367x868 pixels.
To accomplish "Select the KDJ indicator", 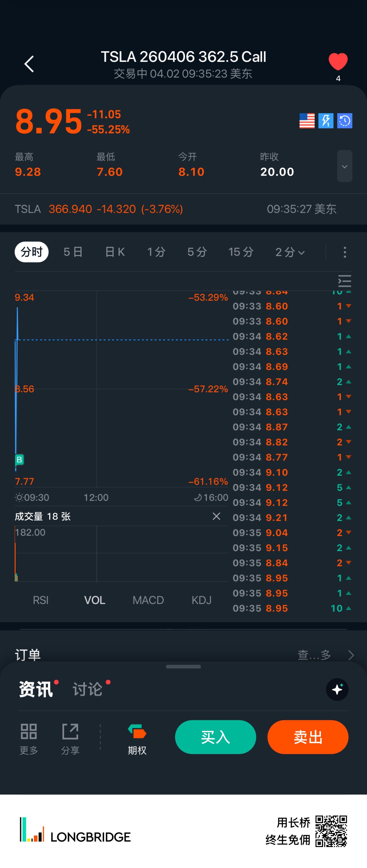I will (201, 600).
